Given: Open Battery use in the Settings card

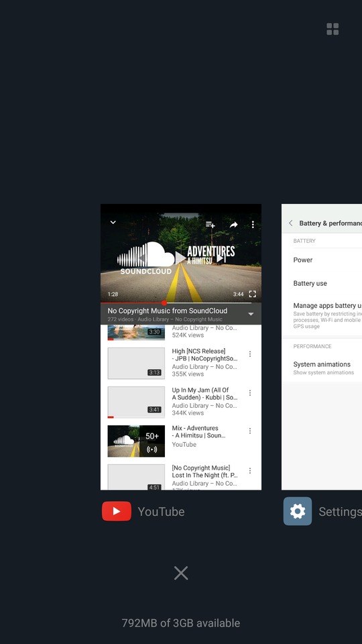Looking at the screenshot, I should click(322, 283).
